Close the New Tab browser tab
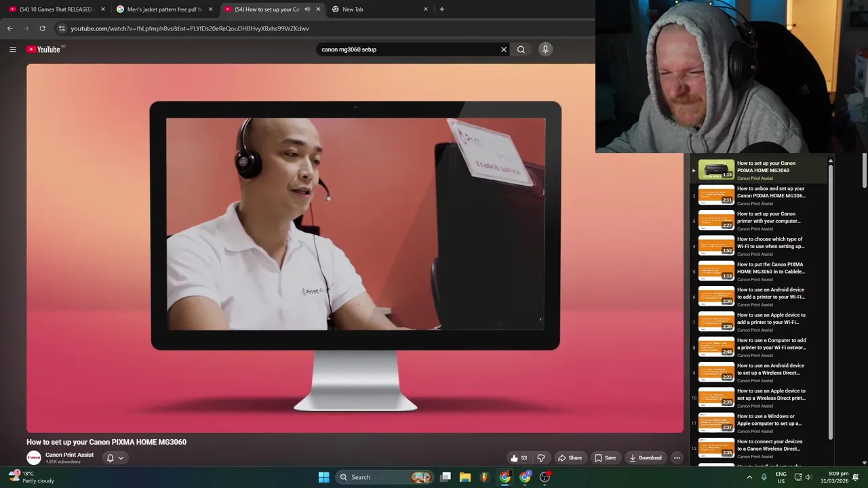The height and width of the screenshot is (488, 868). [x=426, y=9]
